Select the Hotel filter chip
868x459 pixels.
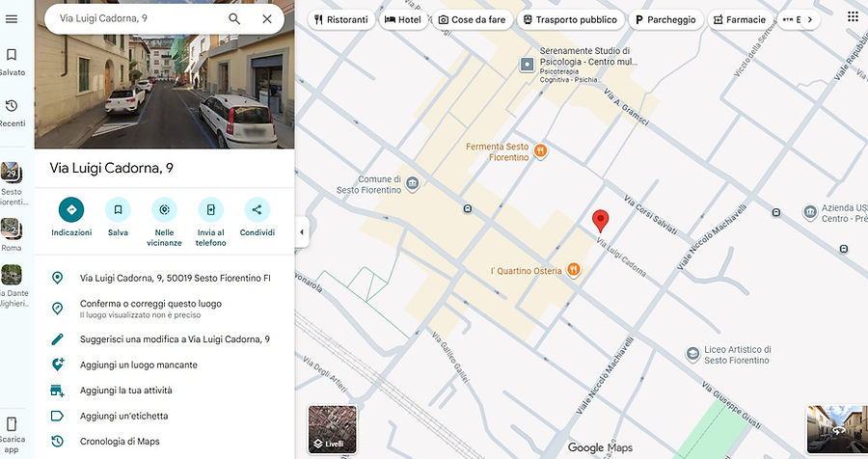(403, 19)
